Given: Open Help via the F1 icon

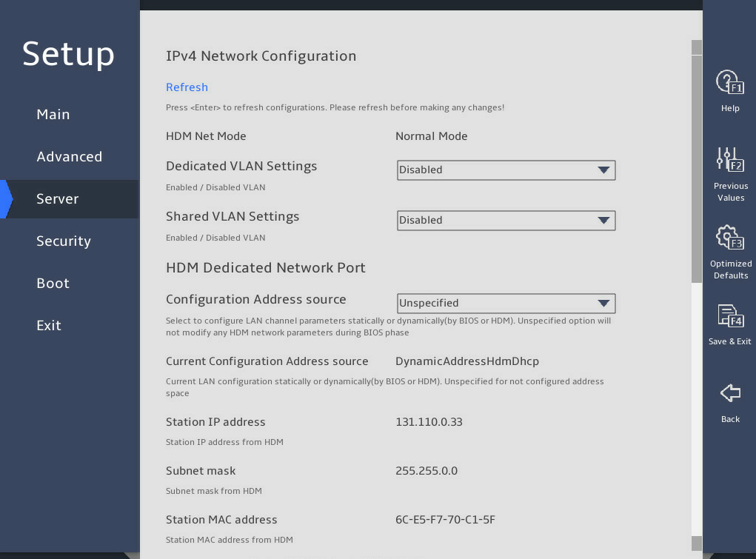Looking at the screenshot, I should pos(730,82).
